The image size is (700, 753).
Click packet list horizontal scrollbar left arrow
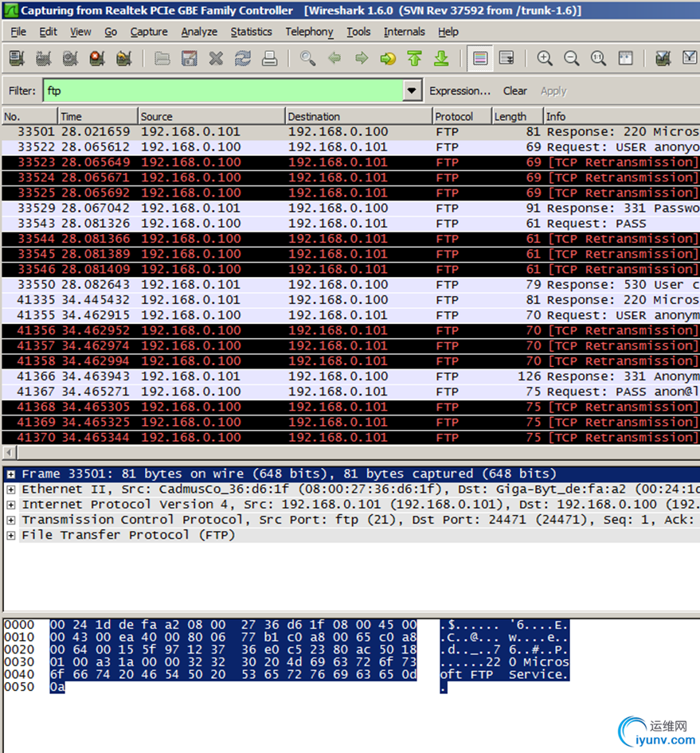click(9, 452)
